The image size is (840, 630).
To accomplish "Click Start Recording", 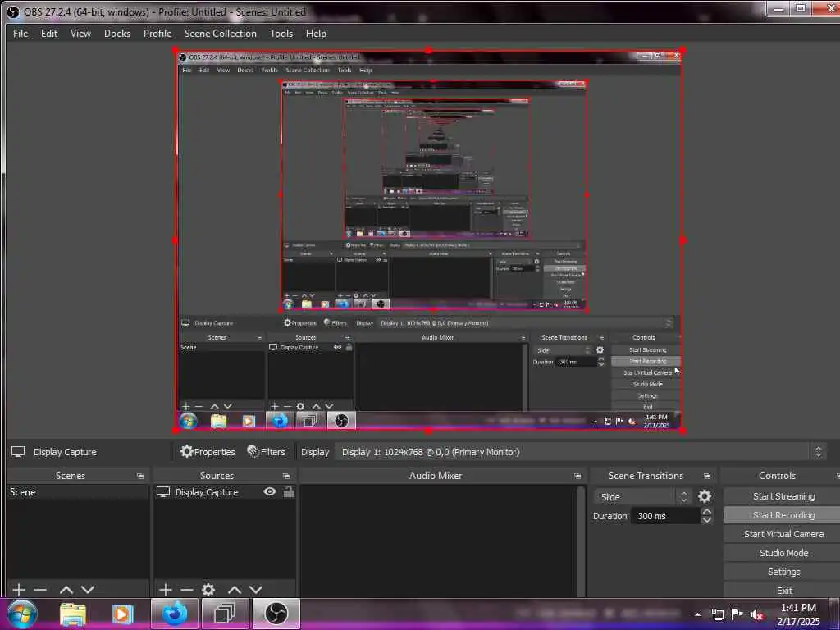I will point(783,515).
